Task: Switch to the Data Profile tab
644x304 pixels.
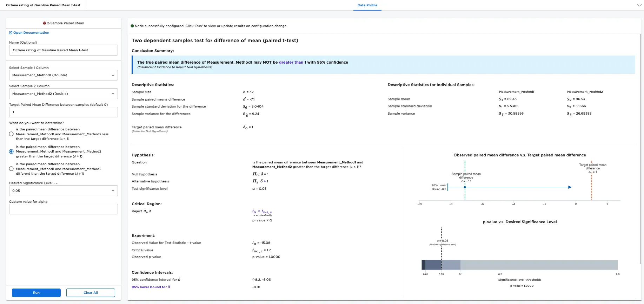Action: point(367,5)
